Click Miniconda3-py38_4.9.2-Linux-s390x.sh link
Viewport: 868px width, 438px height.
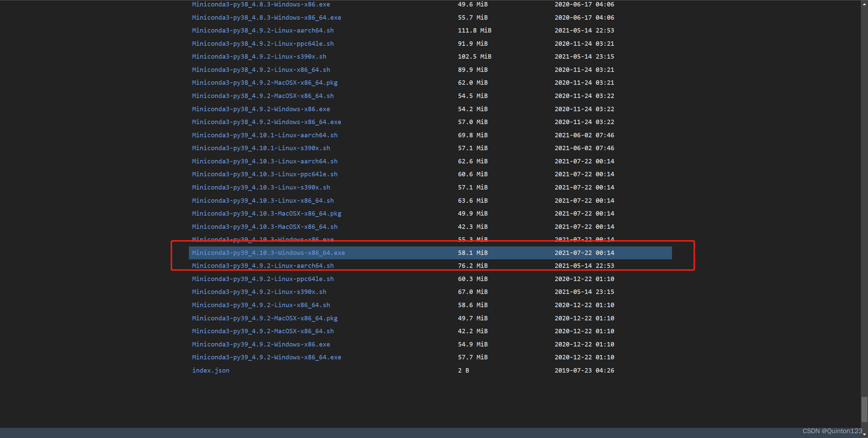coord(259,57)
